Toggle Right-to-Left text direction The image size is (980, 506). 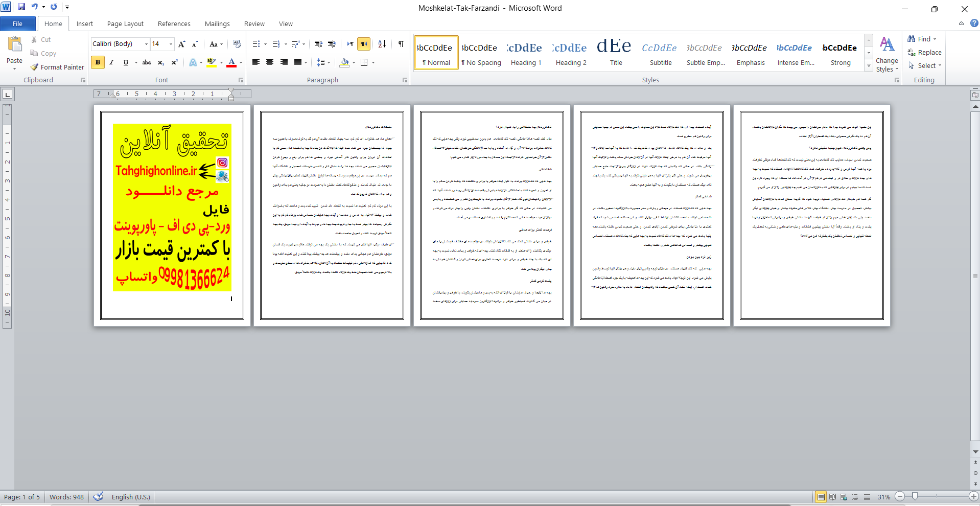click(x=364, y=44)
